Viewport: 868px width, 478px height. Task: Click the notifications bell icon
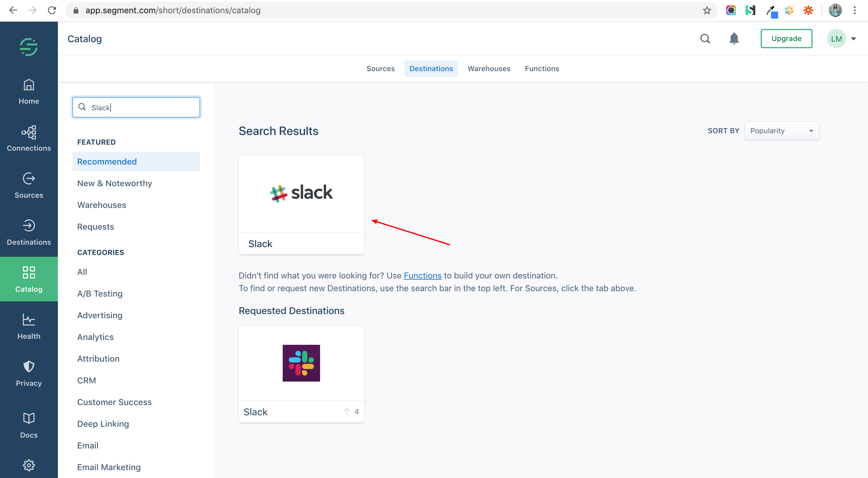click(x=734, y=39)
